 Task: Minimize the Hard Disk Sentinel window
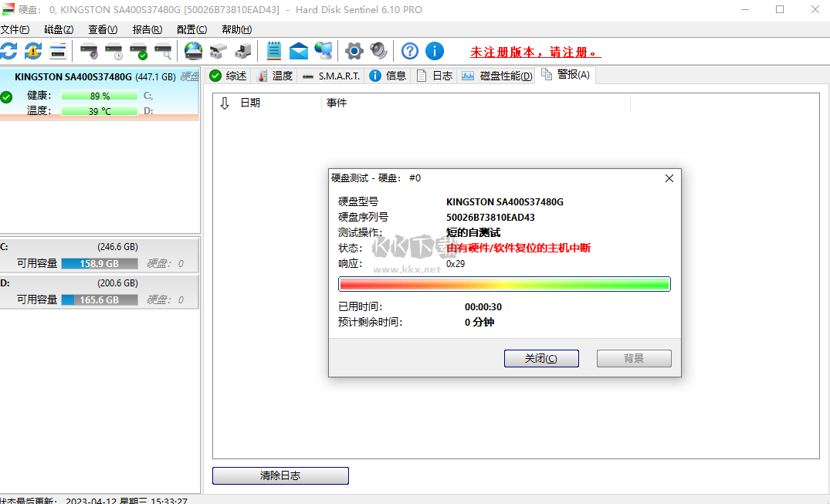click(x=745, y=9)
